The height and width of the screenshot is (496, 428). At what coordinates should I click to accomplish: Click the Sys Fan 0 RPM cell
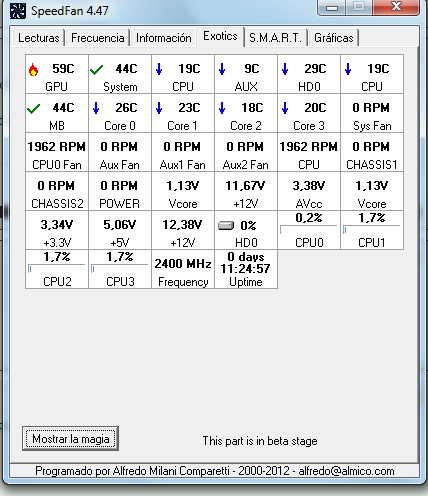(372, 113)
